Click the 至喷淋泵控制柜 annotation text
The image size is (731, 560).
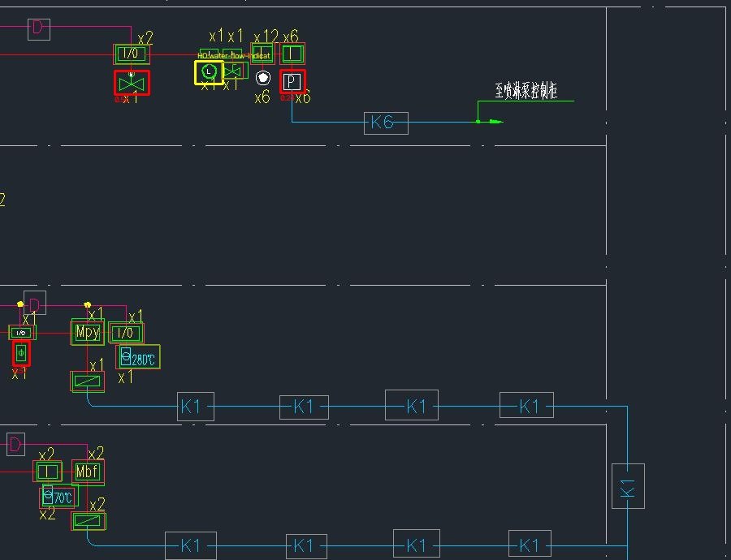526,90
